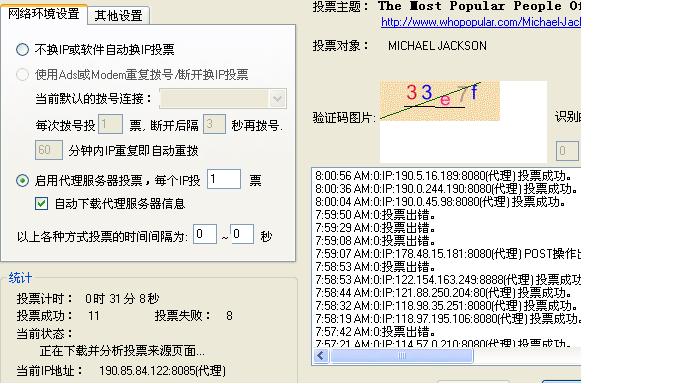This screenshot has width=683, height=384.
Task: Click the 断开后隔 seconds field
Action: click(x=214, y=125)
